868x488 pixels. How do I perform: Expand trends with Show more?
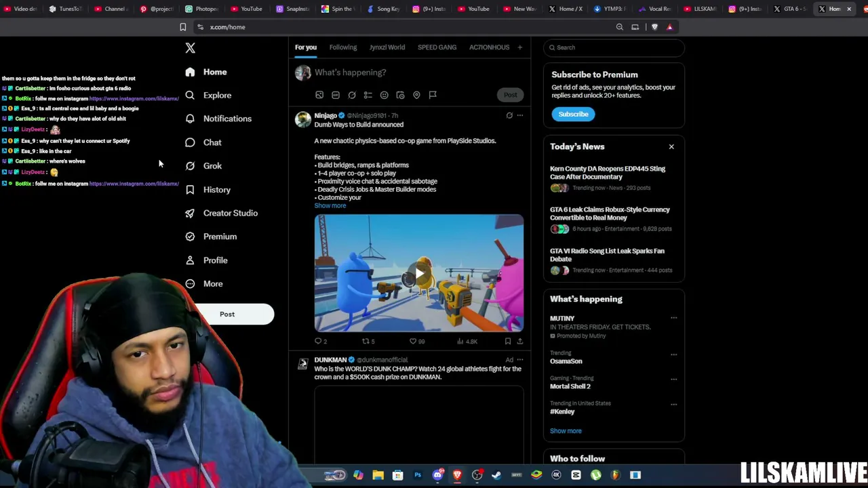(566, 431)
